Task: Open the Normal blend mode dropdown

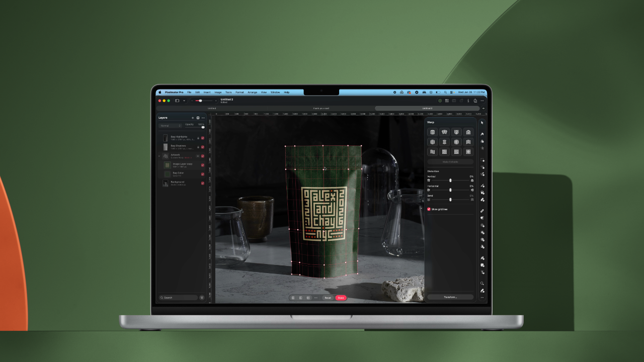Action: point(171,126)
